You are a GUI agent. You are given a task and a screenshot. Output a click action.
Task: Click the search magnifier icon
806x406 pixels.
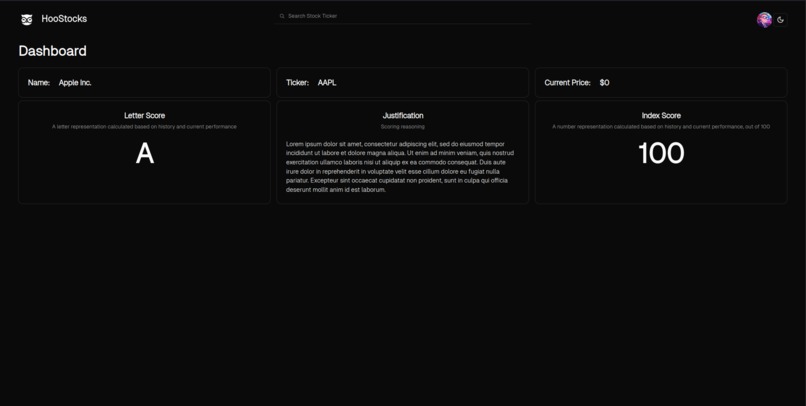point(282,16)
